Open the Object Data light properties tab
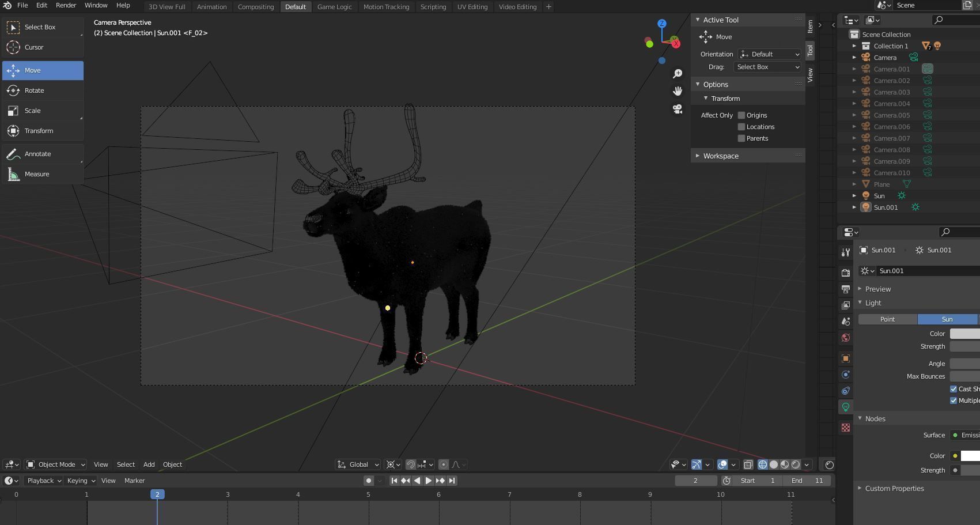Screen dimensions: 980x525 pyautogui.click(x=846, y=407)
